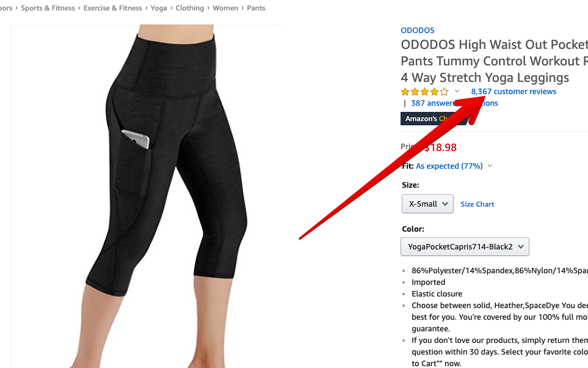Click the ODODOS brand link
Image resolution: width=588 pixels, height=368 pixels.
(x=418, y=31)
